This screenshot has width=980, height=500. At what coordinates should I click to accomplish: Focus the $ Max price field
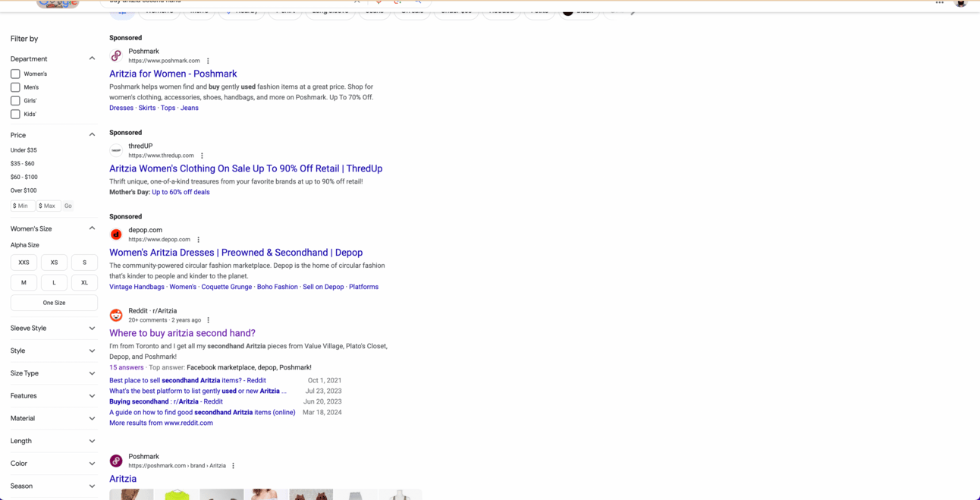tap(49, 206)
